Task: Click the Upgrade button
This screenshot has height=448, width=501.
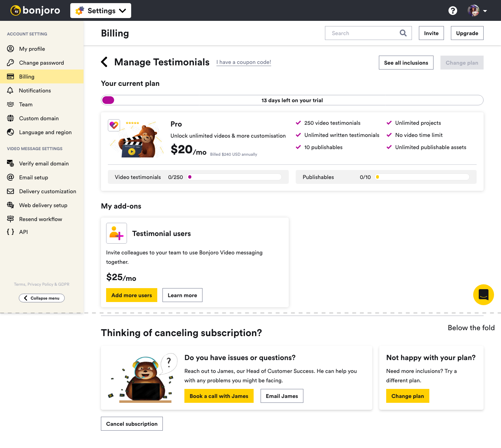Action: pos(467,33)
